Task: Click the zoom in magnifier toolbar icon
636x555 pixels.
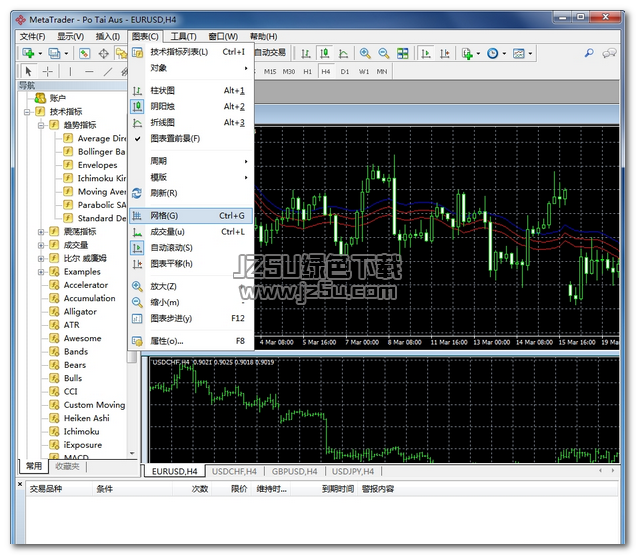Action: 365,53
